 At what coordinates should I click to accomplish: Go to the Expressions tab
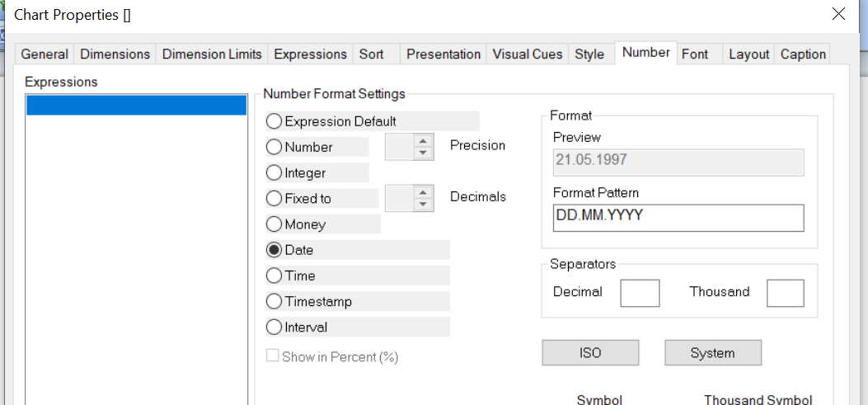pyautogui.click(x=310, y=54)
